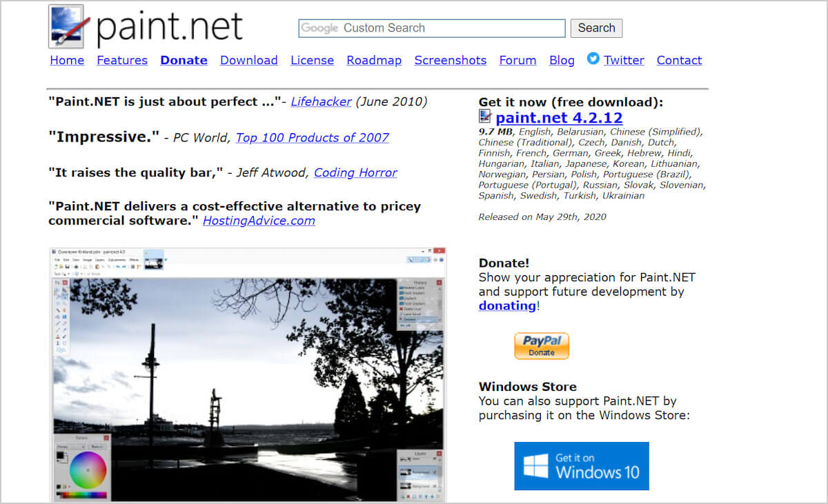Viewport: 828px width, 504px height.
Task: Open Top 100 Products of 2007 link
Action: click(313, 137)
